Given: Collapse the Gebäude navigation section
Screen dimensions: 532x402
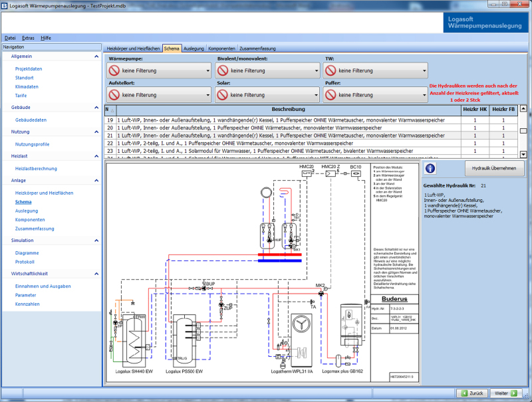Looking at the screenshot, I should 96,108.
